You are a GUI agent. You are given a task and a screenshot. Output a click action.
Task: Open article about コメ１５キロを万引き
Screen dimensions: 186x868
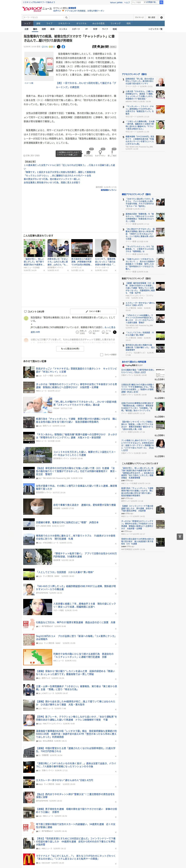pos(84,453)
